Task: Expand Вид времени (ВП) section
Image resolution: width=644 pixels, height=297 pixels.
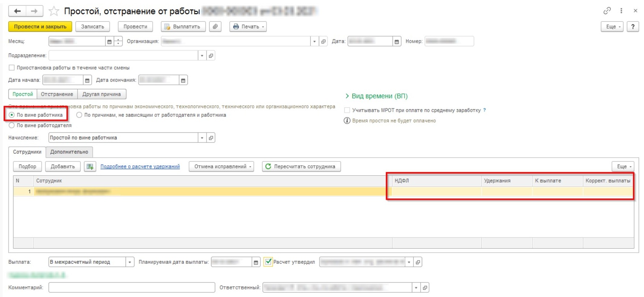Action: [x=376, y=96]
